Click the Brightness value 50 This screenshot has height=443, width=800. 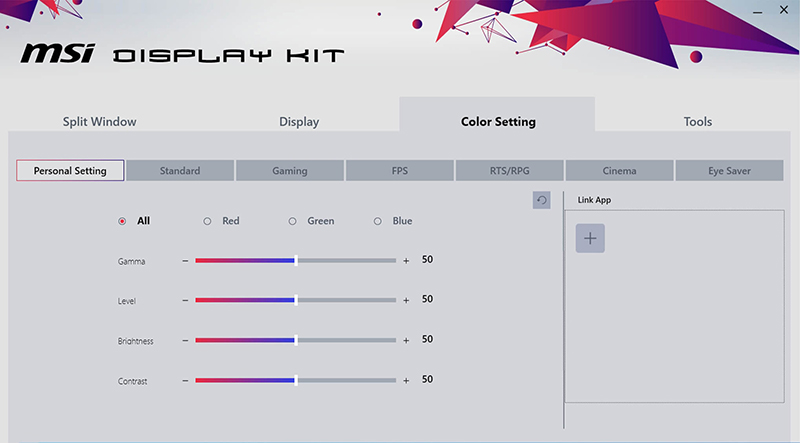(427, 339)
